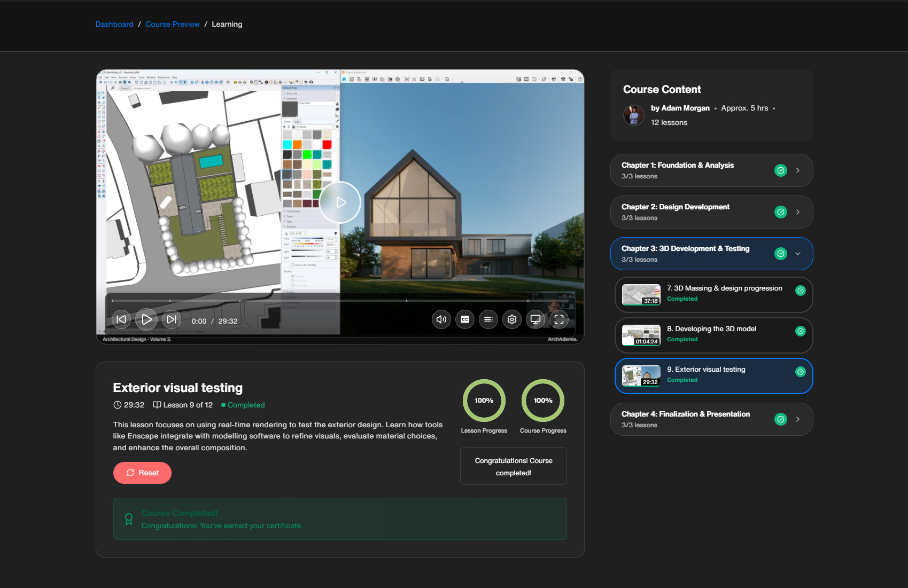Jump back using the skip-previous icon

tap(121, 319)
